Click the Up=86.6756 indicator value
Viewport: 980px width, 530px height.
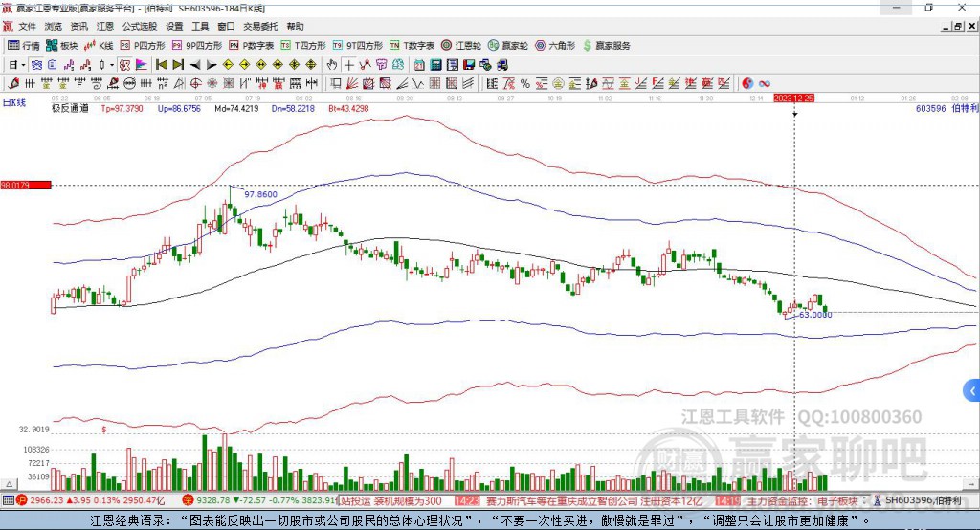click(179, 108)
